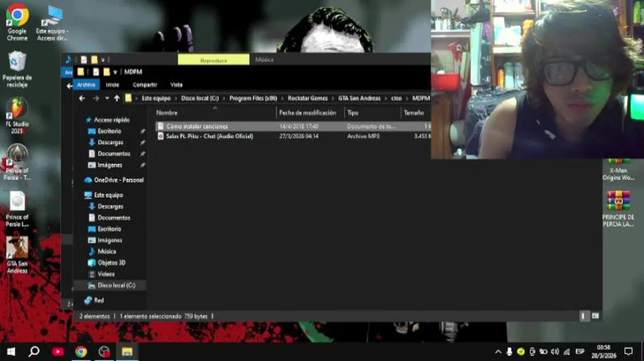The height and width of the screenshot is (361, 644).
Task: Select Reproducir tab in back window
Action: (x=214, y=60)
